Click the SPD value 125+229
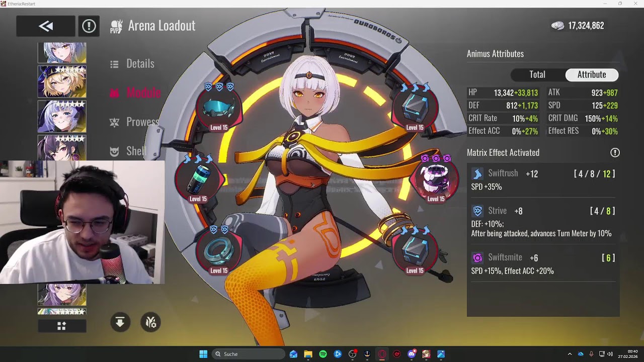Viewport: 644px width, 362px height. pyautogui.click(x=604, y=106)
